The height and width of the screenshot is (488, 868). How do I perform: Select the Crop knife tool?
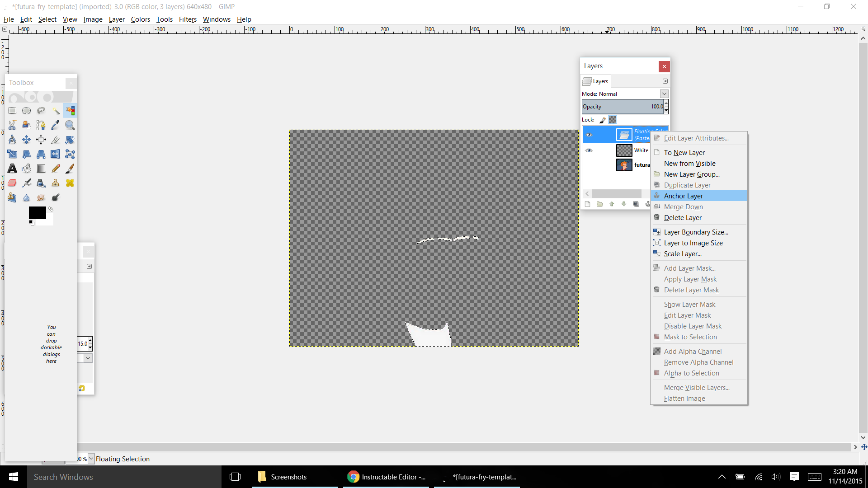56,140
